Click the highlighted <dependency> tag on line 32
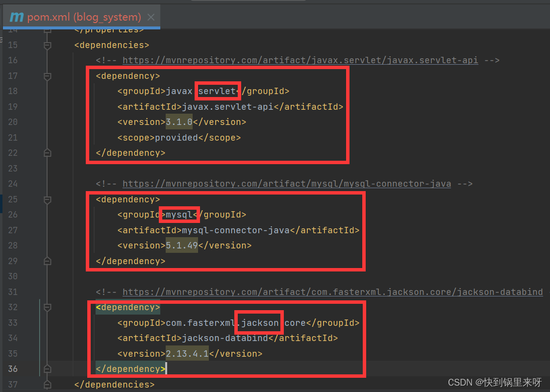Screen dimensions: 550x392 tap(127, 307)
